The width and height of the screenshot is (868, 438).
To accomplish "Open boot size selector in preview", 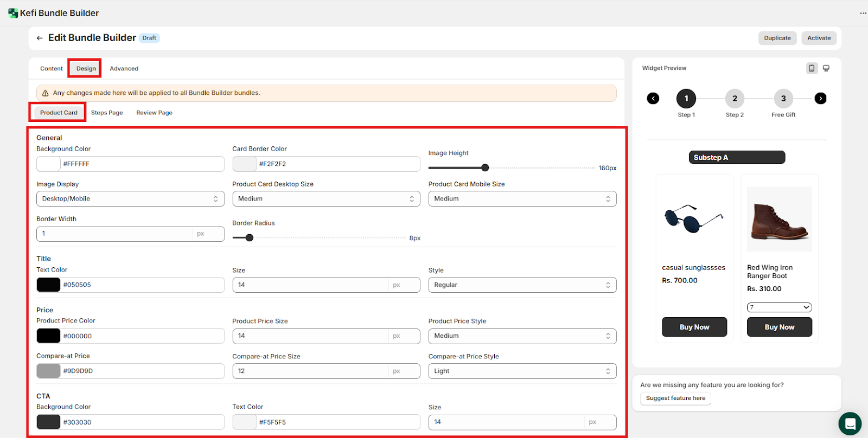I will click(779, 307).
